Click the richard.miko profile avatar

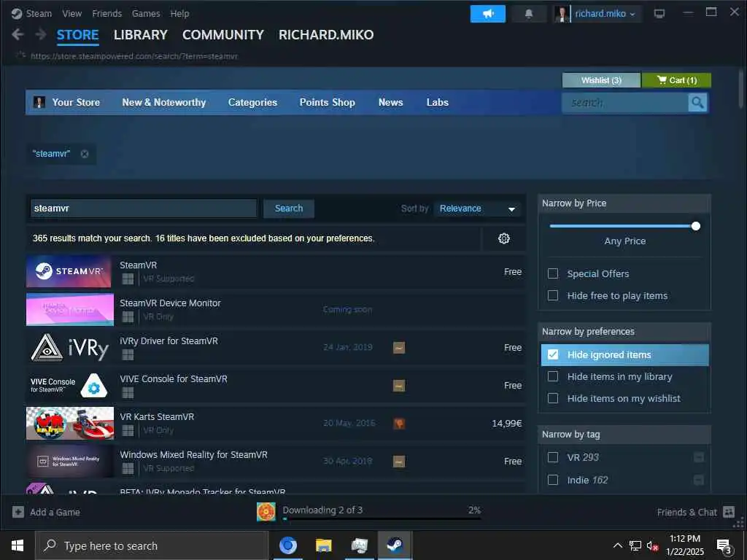tap(562, 14)
